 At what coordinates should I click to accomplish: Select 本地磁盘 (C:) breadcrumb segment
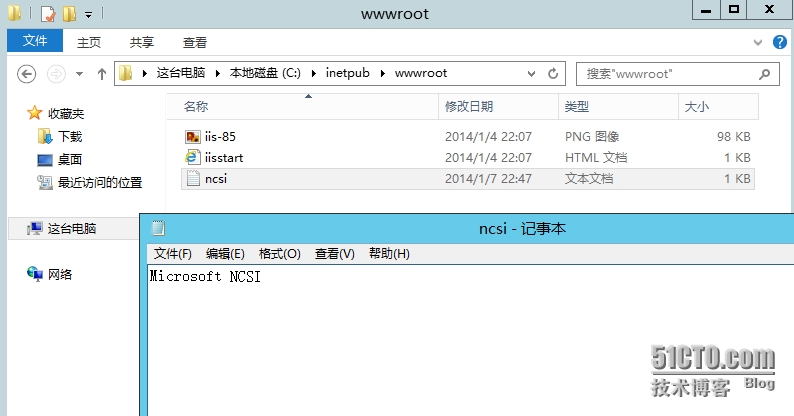tap(265, 73)
